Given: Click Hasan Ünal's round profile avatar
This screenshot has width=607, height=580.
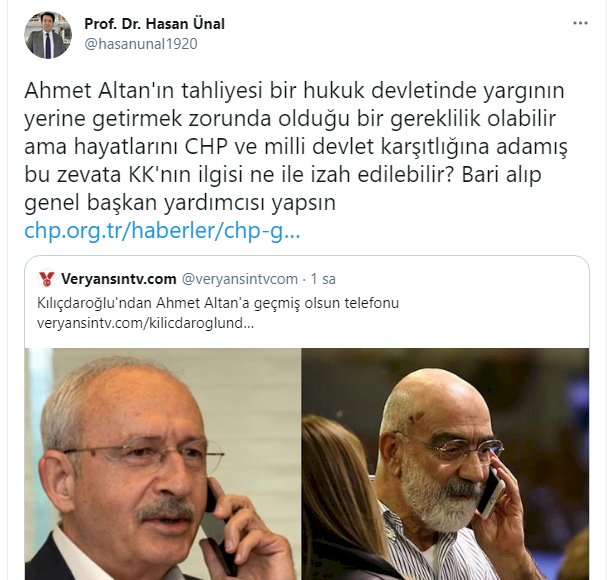Looking at the screenshot, I should (48, 35).
